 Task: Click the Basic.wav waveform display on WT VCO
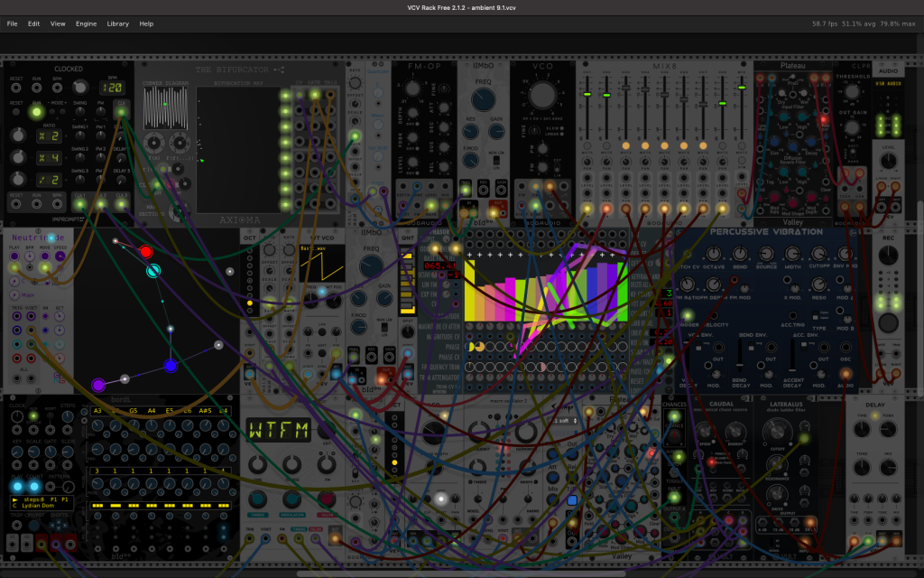tap(322, 263)
